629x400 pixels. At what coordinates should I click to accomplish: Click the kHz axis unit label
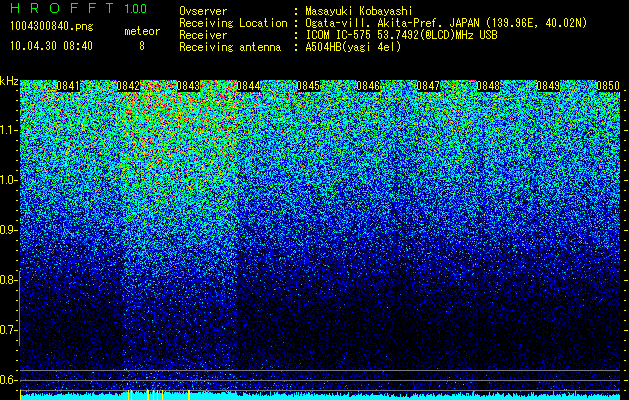coord(9,81)
